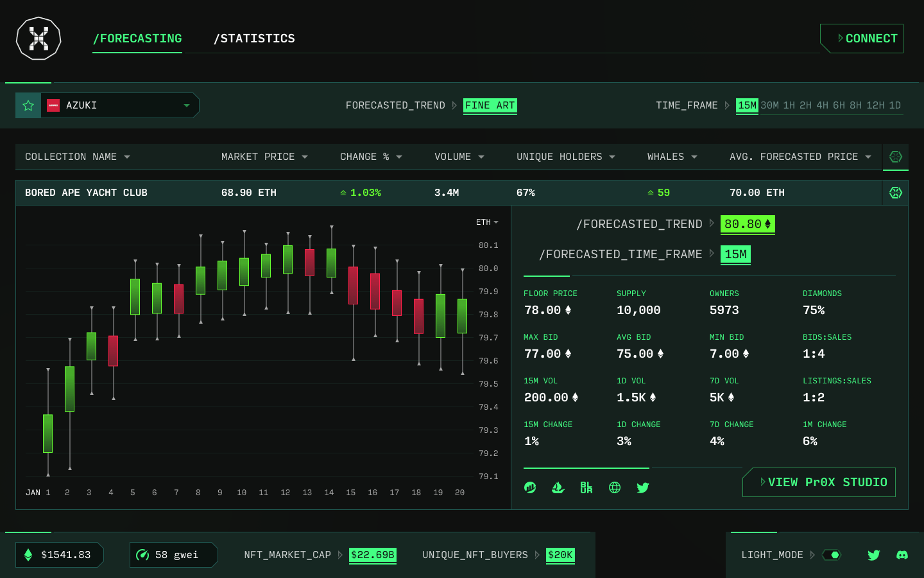Click the hexagon icon on Bored Ape row

tap(895, 192)
